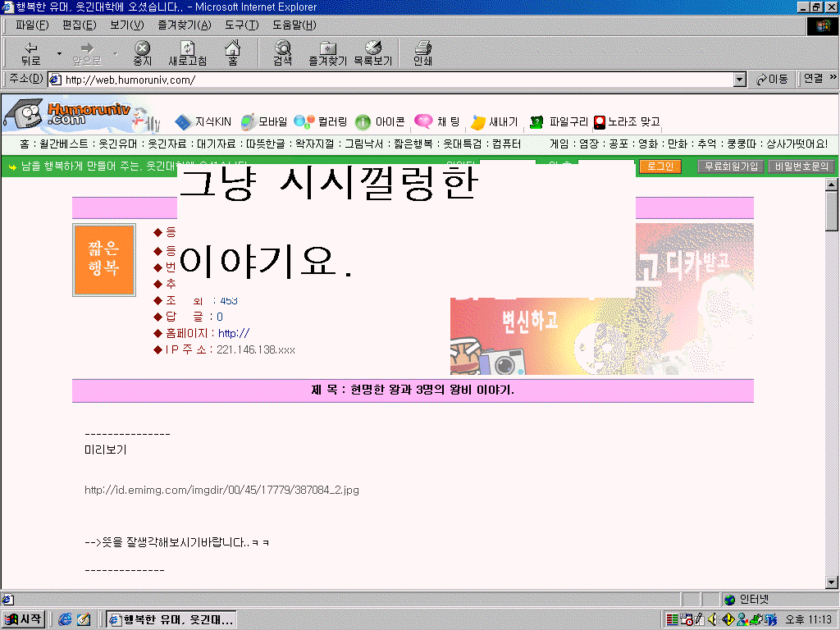Open the 도구(T) menu
Viewport: 840px width, 630px height.
point(241,25)
